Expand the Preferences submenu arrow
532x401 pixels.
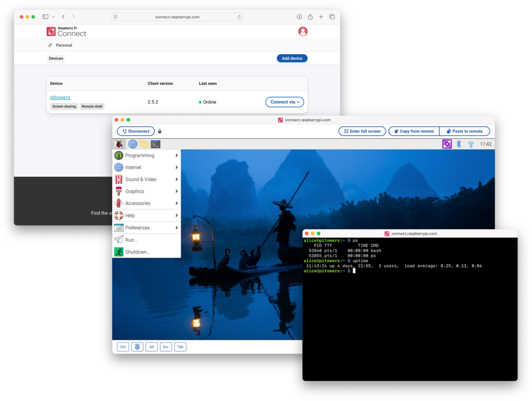point(176,228)
